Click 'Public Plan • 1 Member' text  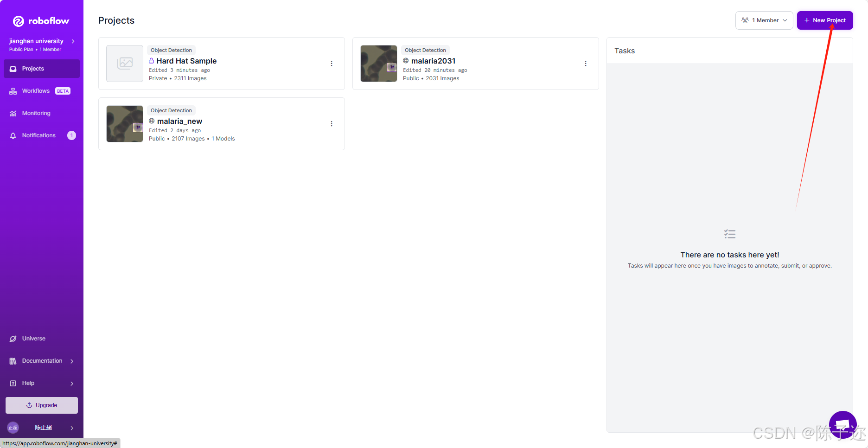pyautogui.click(x=35, y=50)
